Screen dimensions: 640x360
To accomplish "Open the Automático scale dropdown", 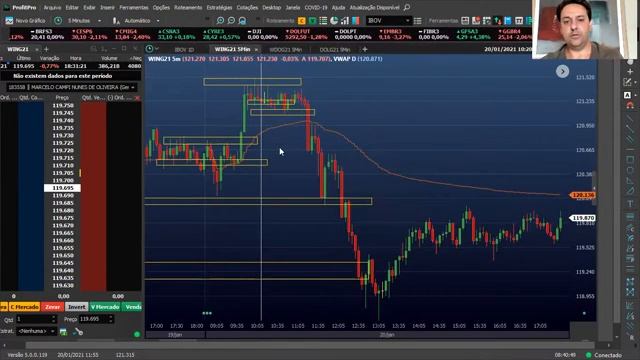I will point(137,20).
